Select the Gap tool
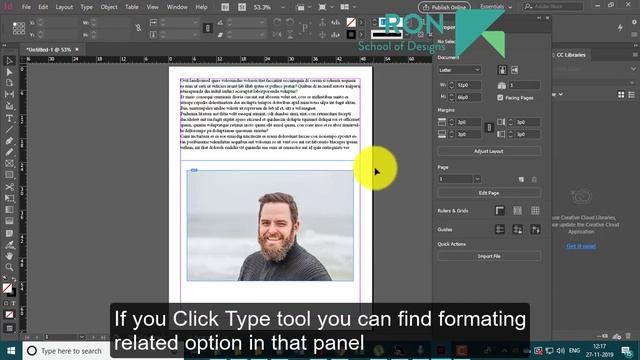 [x=9, y=94]
